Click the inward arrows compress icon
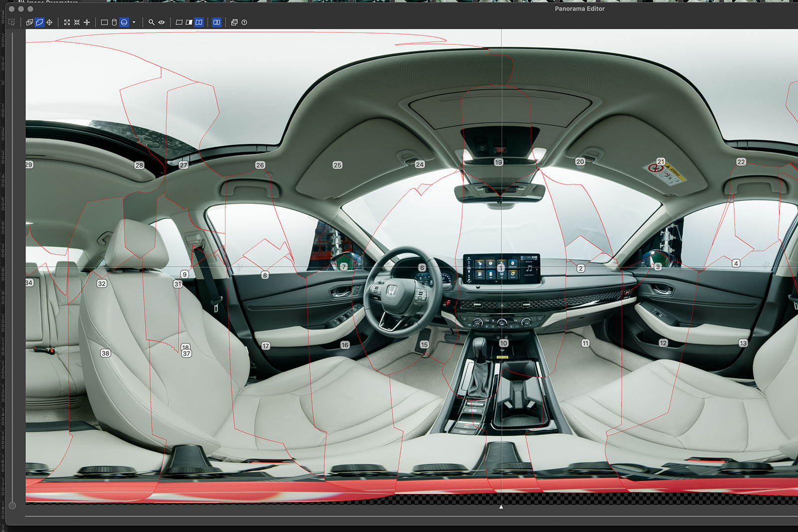The image size is (798, 532). [77, 22]
